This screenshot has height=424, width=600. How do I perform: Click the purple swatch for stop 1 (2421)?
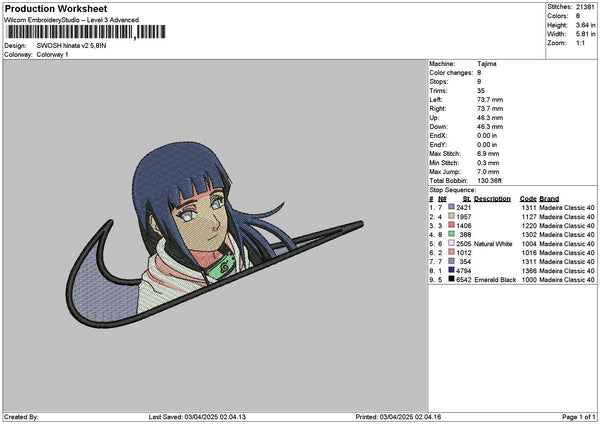[x=451, y=207]
